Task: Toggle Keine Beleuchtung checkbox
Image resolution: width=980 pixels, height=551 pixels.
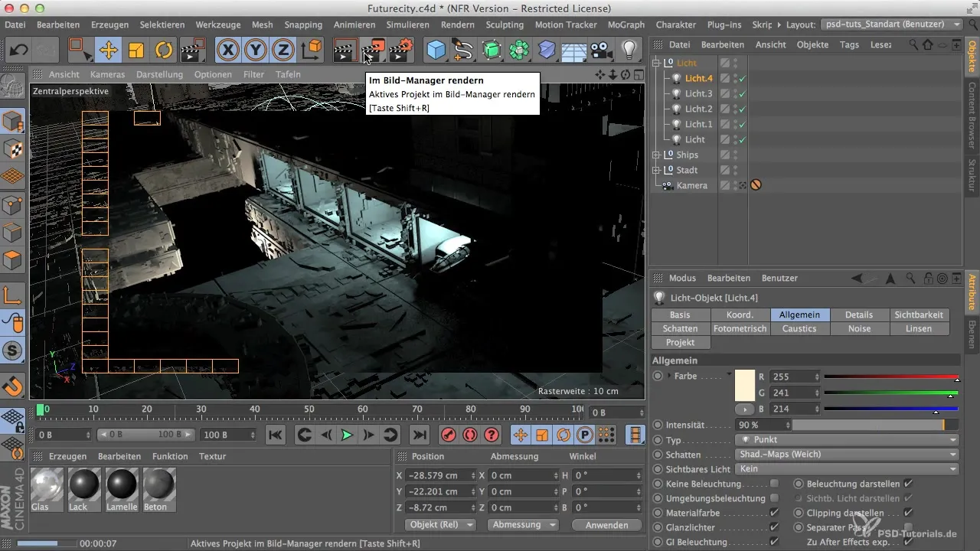Action: [774, 484]
